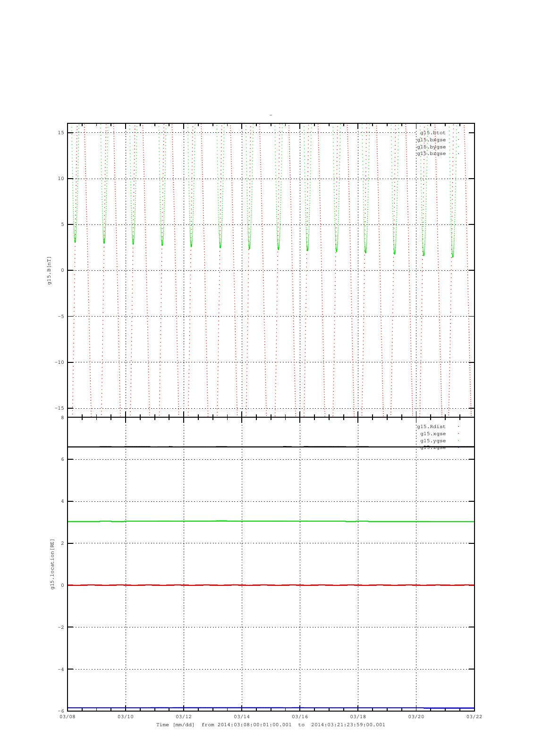This screenshot has width=534, height=756.
Task: Click the 03/22 date tick label
Action: pos(474,717)
